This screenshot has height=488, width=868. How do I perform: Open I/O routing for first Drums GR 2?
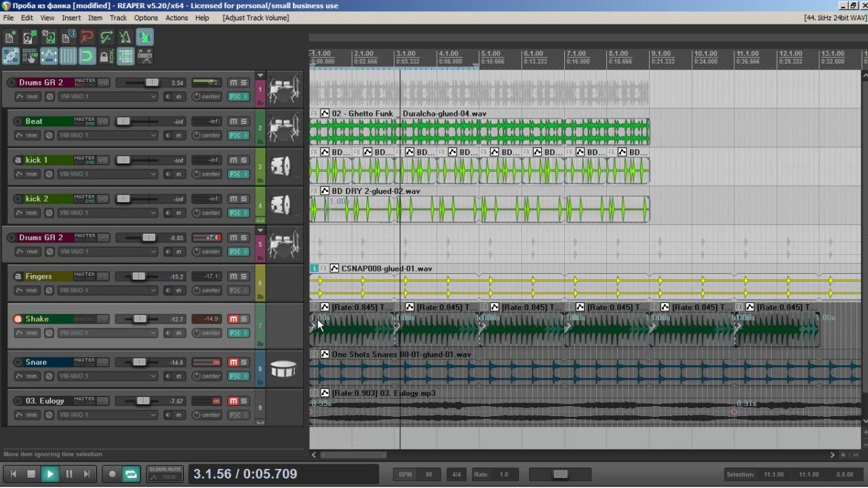[x=103, y=83]
